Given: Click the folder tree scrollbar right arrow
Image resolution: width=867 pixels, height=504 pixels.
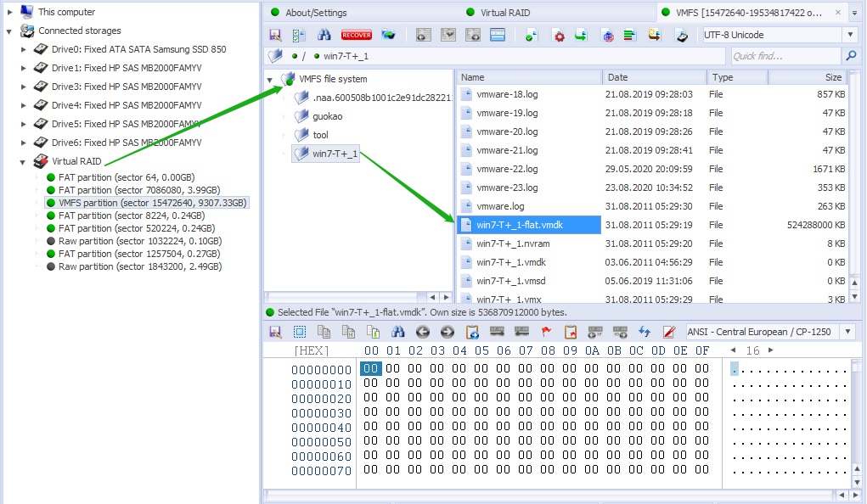Looking at the screenshot, I should click(x=446, y=297).
